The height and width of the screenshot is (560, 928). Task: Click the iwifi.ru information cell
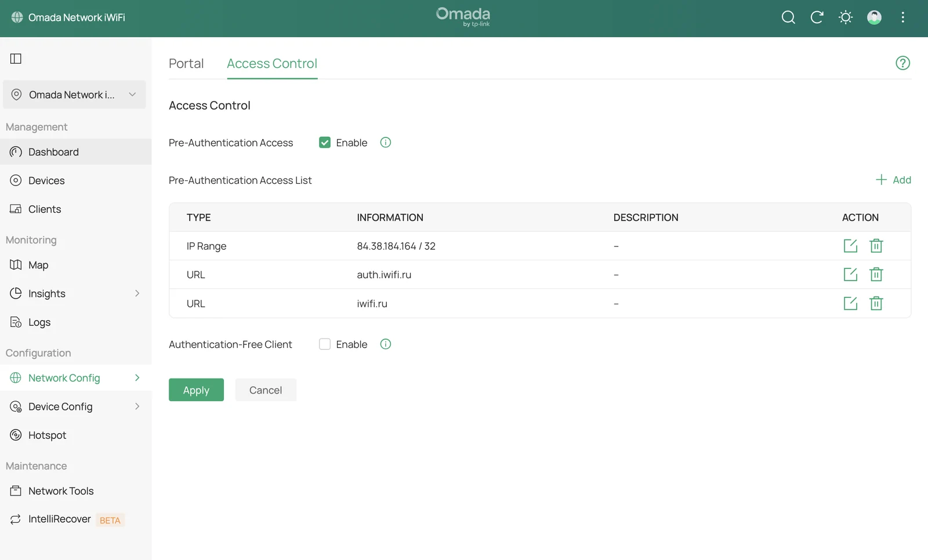coord(372,304)
